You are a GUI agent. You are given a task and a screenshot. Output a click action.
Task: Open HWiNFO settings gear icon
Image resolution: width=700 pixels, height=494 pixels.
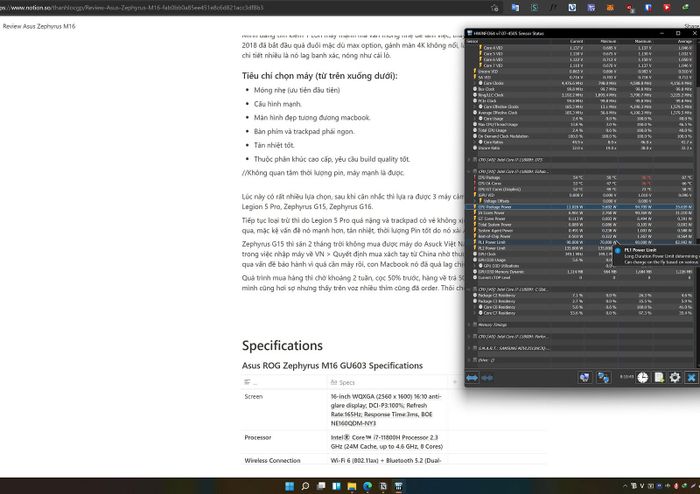coord(675,378)
